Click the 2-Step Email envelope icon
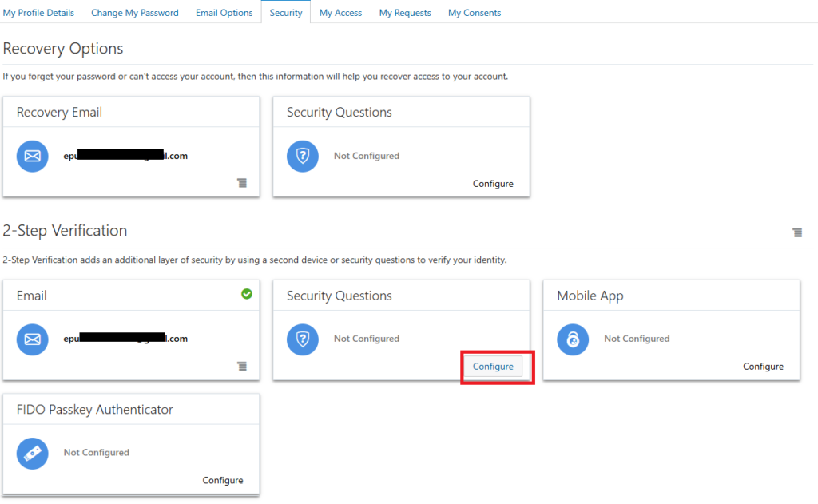Image resolution: width=818 pixels, height=504 pixels. (32, 339)
